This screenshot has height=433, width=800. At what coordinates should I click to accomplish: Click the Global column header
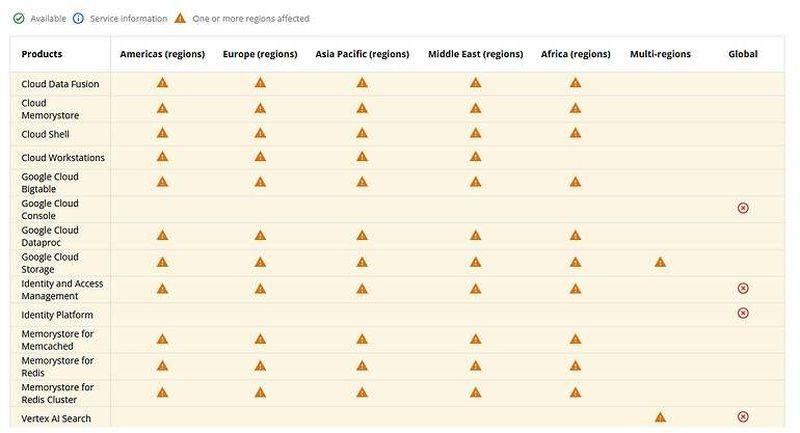click(x=743, y=54)
